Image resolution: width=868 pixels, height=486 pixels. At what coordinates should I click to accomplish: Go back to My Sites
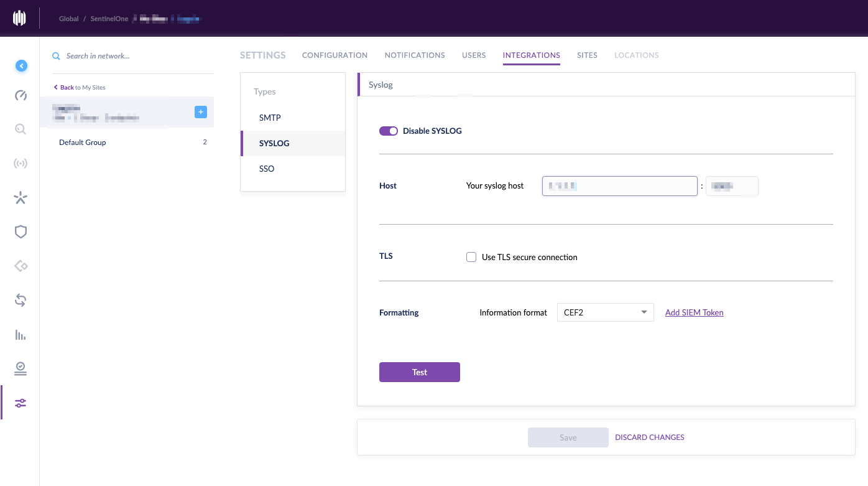[x=80, y=88]
